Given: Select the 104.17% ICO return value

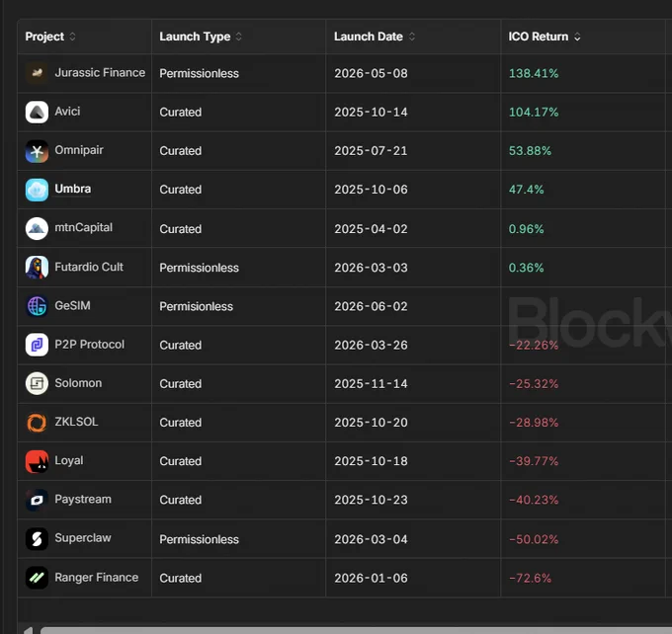Looking at the screenshot, I should (x=534, y=113).
